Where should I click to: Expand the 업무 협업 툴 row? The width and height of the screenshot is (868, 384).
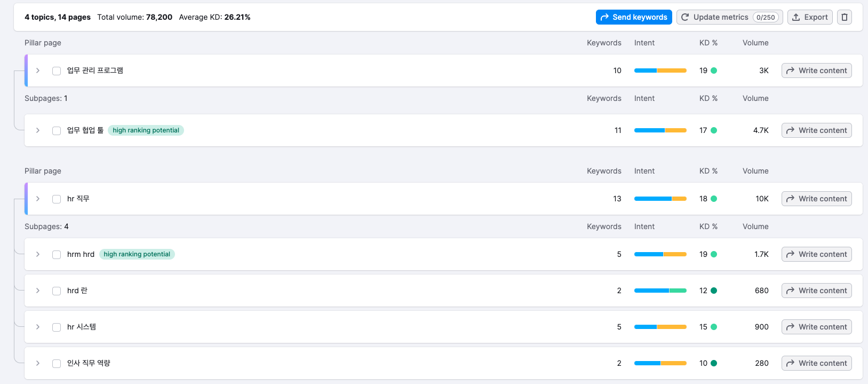[x=38, y=130]
